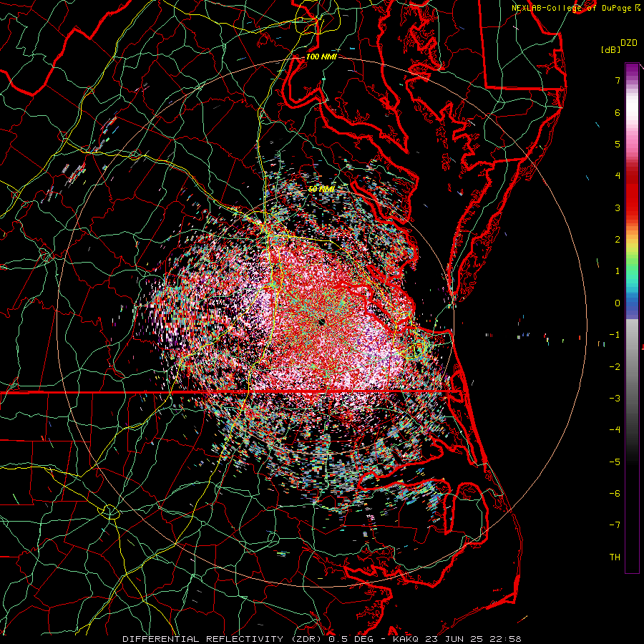Click the color scale value -2
Image resolution: width=644 pixels, height=644 pixels.
tap(615, 367)
